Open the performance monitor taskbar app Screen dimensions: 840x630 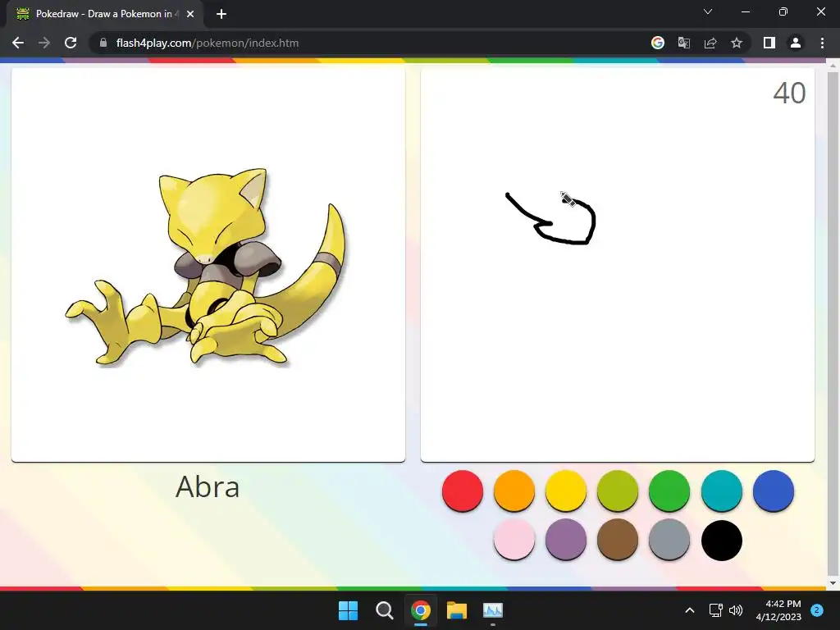(x=493, y=610)
